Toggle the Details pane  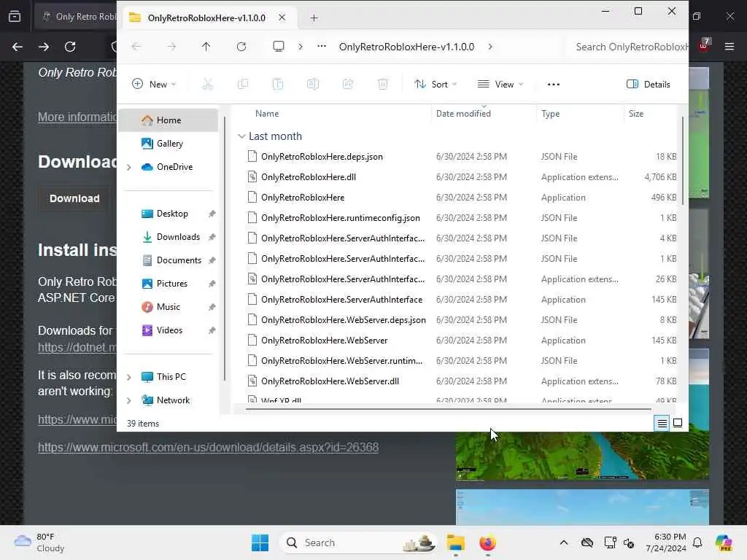pos(648,85)
